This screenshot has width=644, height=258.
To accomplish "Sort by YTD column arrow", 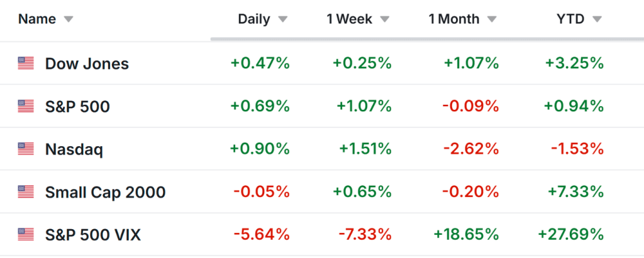I will [597, 19].
